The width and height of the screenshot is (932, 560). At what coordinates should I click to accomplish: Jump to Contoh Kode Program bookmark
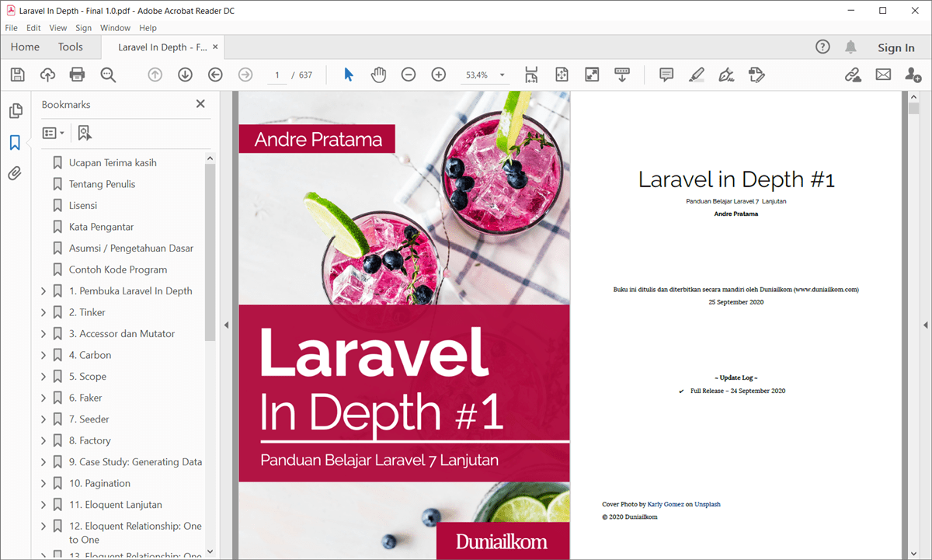[x=118, y=270]
